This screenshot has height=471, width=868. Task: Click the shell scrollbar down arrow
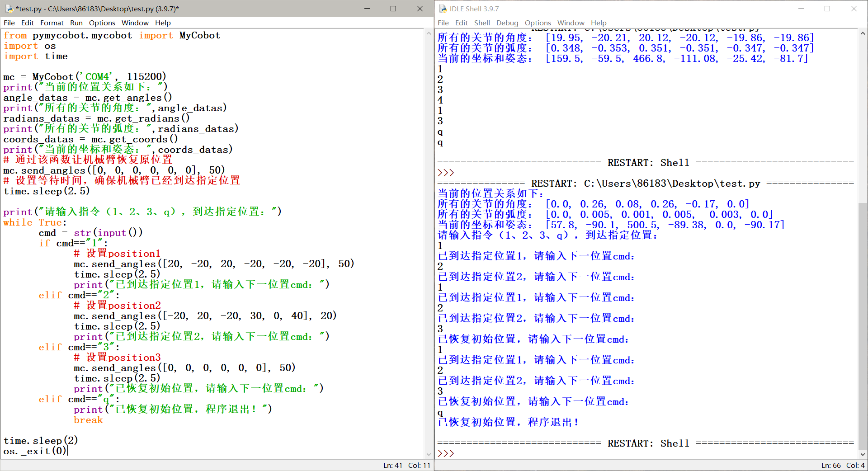click(863, 455)
